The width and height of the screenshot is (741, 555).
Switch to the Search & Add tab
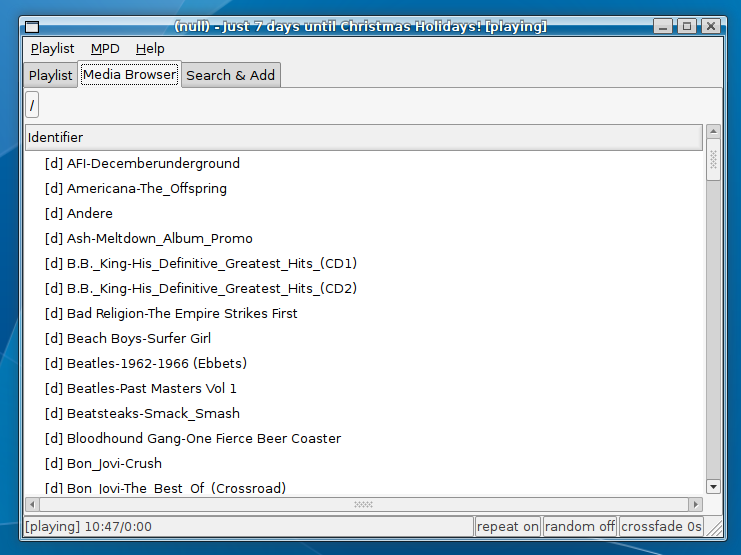(x=231, y=75)
